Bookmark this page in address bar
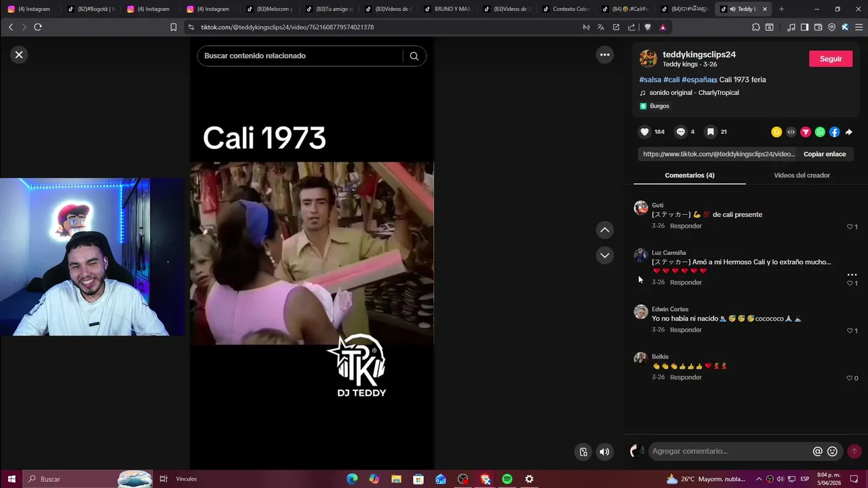This screenshot has width=868, height=488. 174,27
